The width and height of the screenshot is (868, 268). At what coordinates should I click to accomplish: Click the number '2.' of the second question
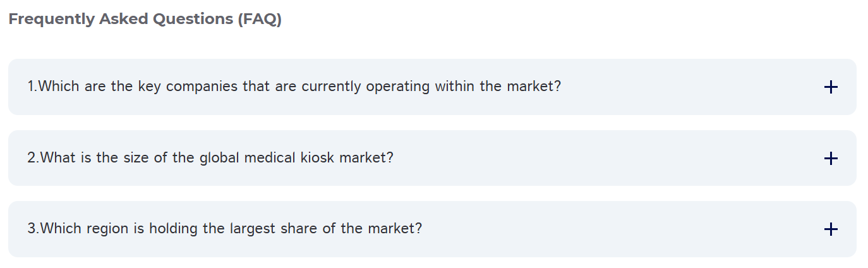pyautogui.click(x=33, y=157)
